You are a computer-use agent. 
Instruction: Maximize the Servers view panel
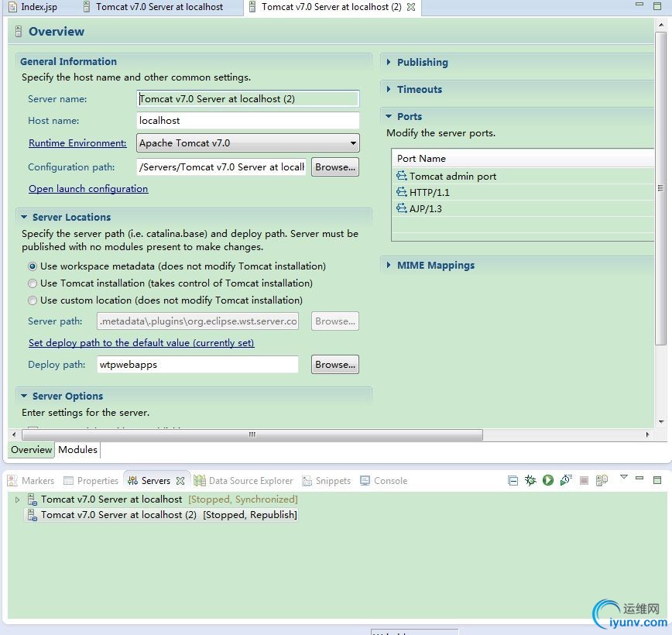click(657, 479)
